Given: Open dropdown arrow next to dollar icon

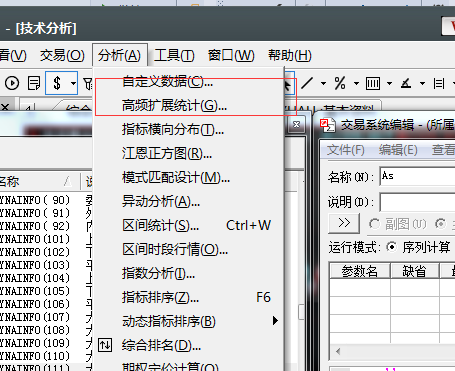Looking at the screenshot, I should (73, 83).
